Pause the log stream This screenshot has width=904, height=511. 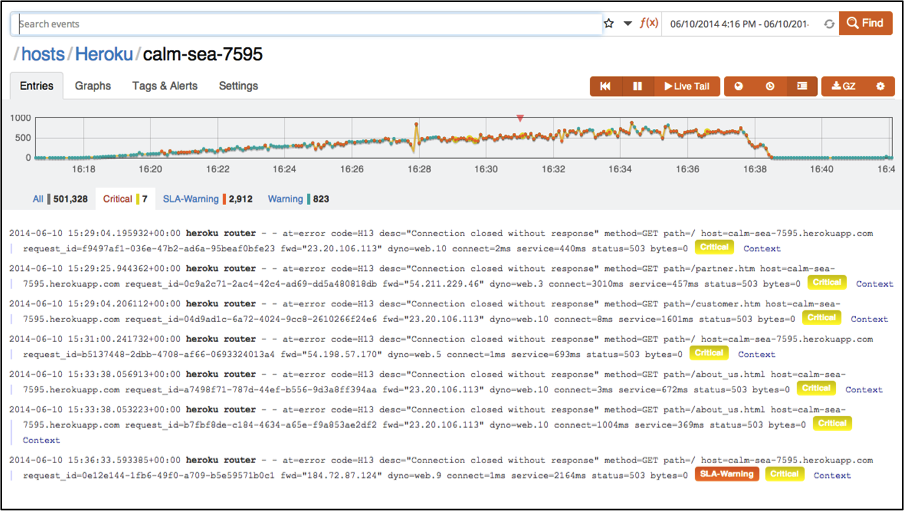(x=638, y=86)
